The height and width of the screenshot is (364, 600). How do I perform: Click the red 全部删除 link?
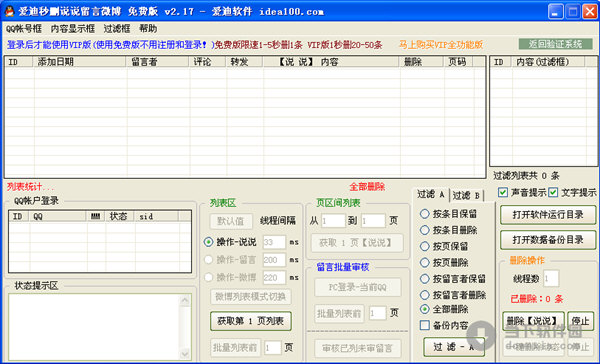[x=367, y=187]
